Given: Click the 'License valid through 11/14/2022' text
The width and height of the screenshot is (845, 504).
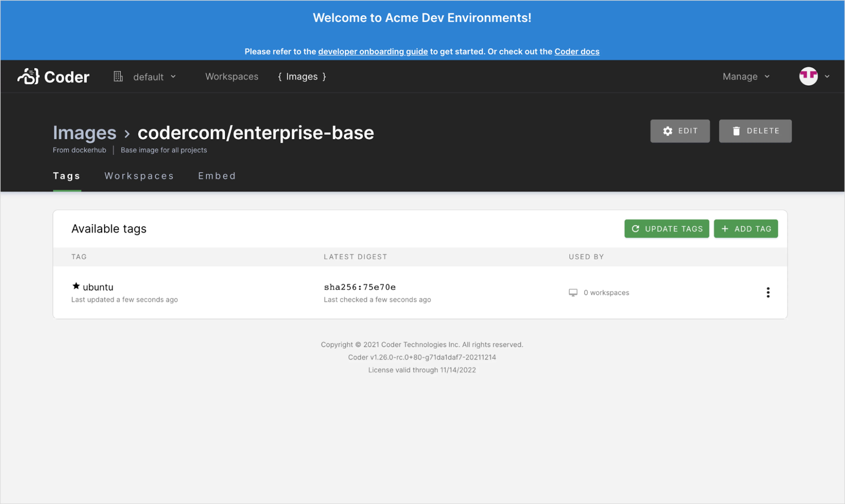Looking at the screenshot, I should click(422, 370).
